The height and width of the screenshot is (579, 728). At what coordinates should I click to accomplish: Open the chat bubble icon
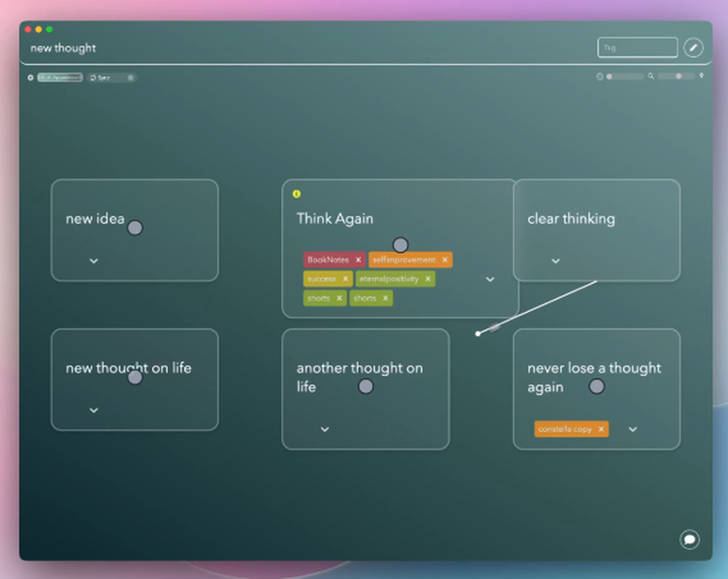click(x=689, y=539)
